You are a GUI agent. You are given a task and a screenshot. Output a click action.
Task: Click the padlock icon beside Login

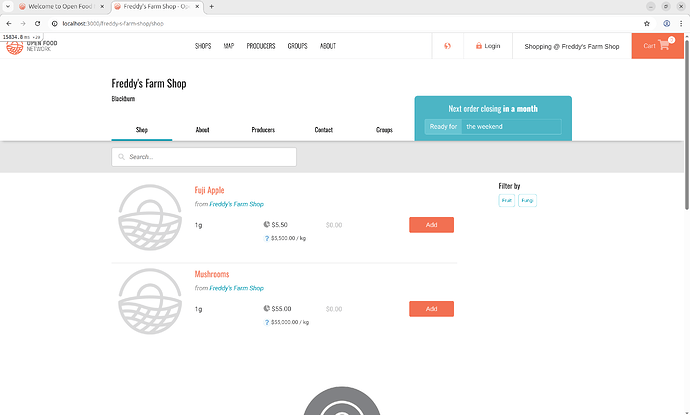478,46
